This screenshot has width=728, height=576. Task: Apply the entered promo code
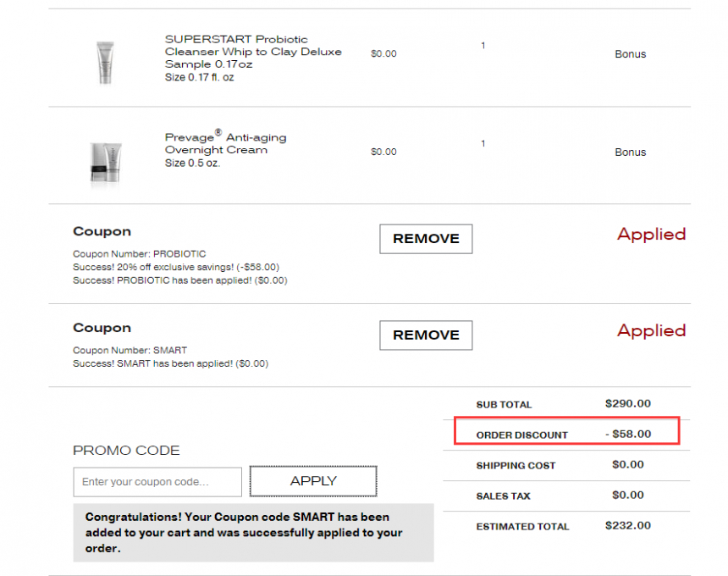(313, 481)
